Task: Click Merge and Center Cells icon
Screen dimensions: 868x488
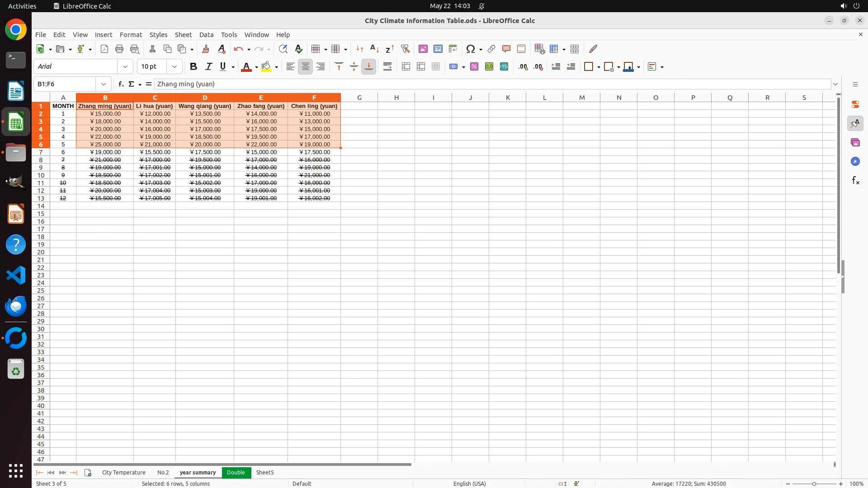Action: pyautogui.click(x=406, y=66)
